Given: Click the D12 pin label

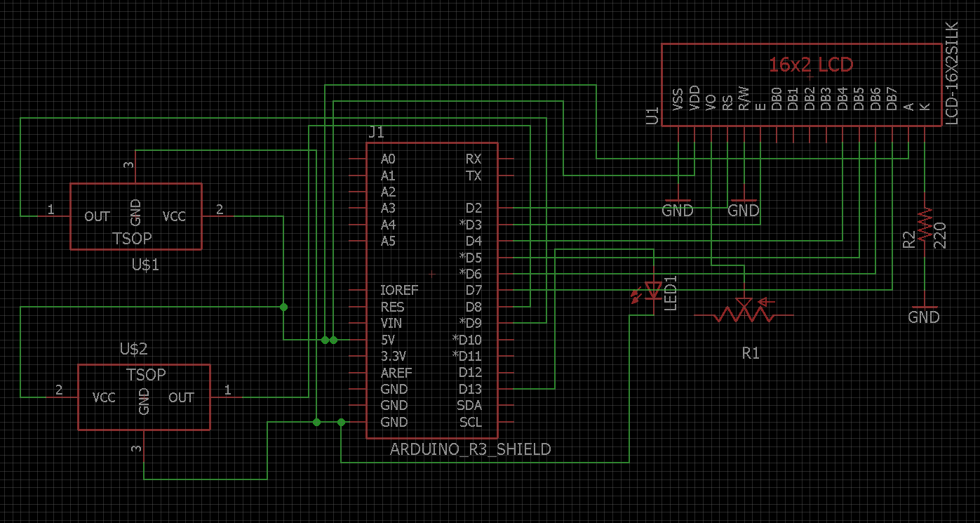Looking at the screenshot, I should pos(470,373).
